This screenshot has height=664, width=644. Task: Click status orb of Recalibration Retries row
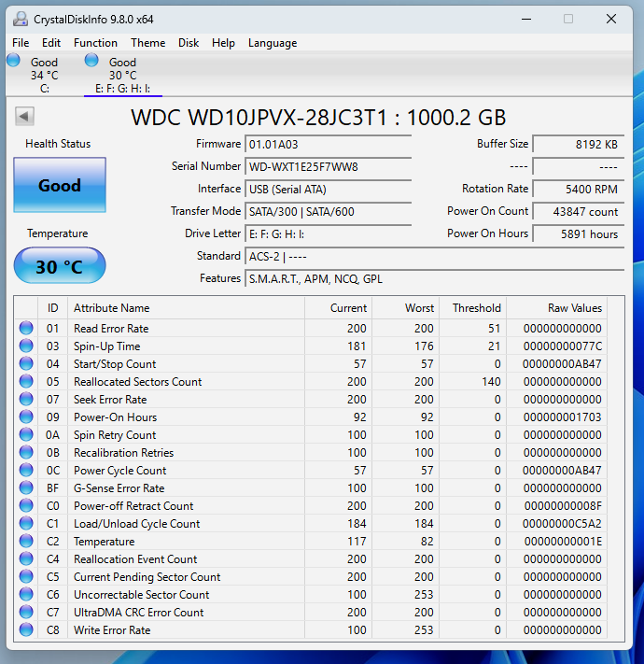(x=26, y=453)
